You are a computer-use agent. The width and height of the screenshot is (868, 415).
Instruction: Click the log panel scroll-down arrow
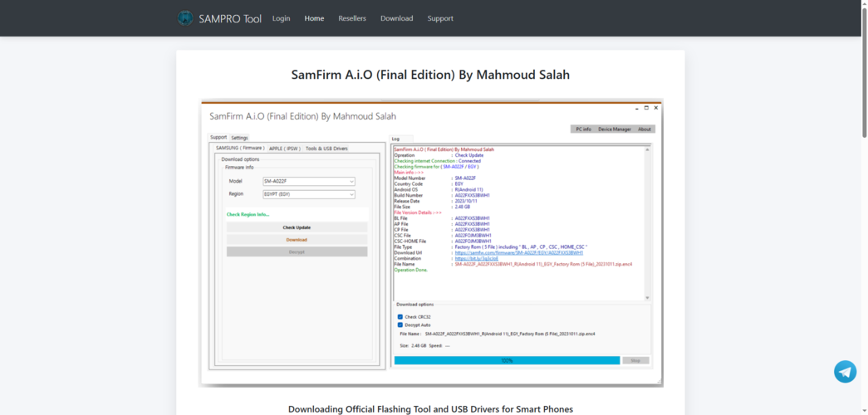[x=648, y=298]
